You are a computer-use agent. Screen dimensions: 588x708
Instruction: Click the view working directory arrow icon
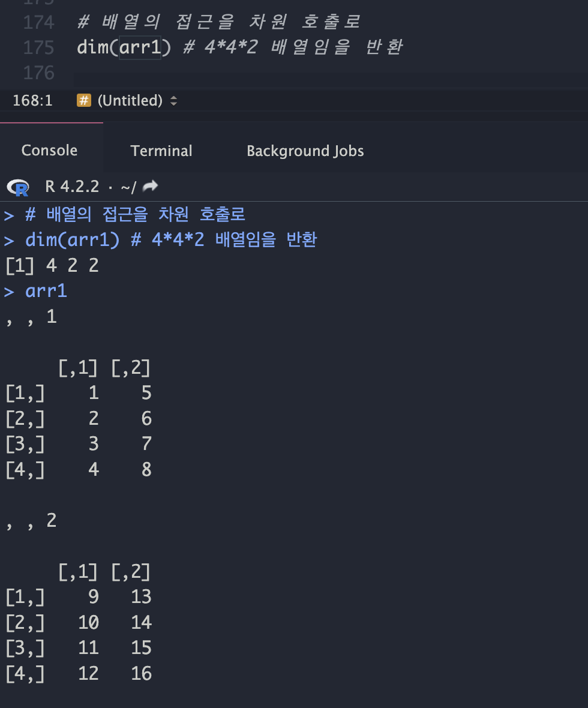150,186
